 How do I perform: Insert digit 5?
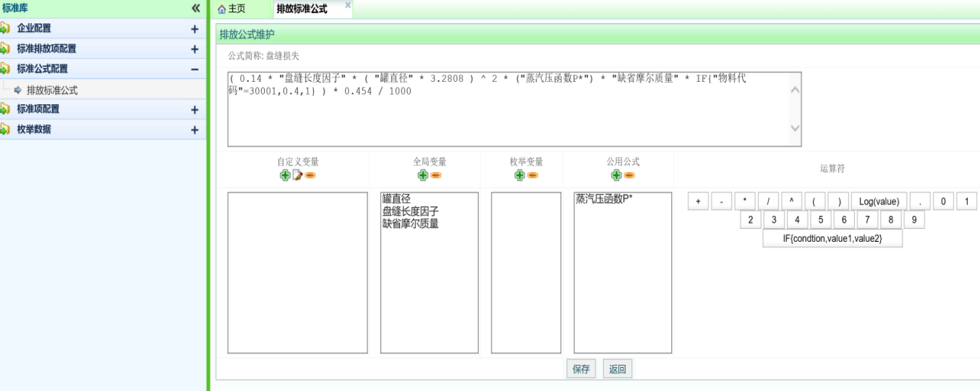(x=820, y=220)
